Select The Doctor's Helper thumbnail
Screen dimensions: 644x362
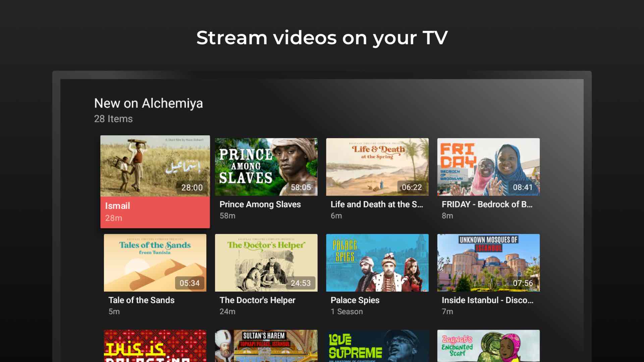click(266, 262)
